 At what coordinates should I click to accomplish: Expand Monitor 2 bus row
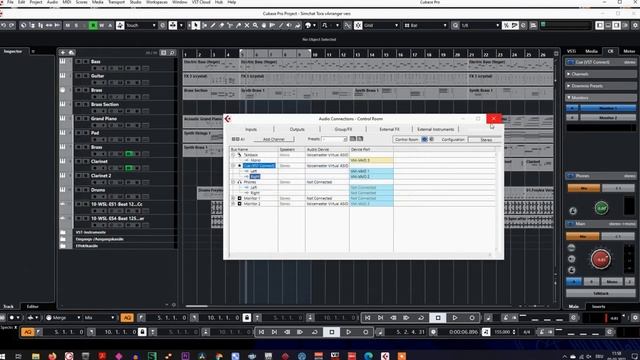pos(233,204)
